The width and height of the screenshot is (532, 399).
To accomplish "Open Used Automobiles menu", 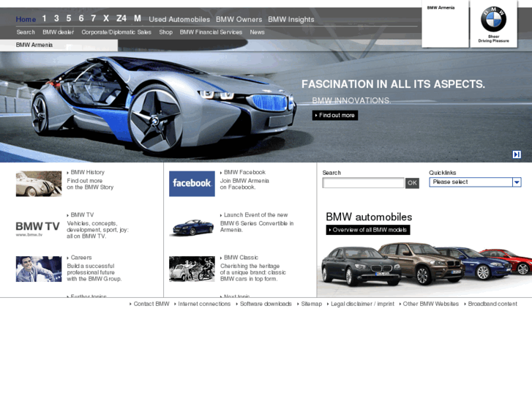I will click(x=179, y=19).
